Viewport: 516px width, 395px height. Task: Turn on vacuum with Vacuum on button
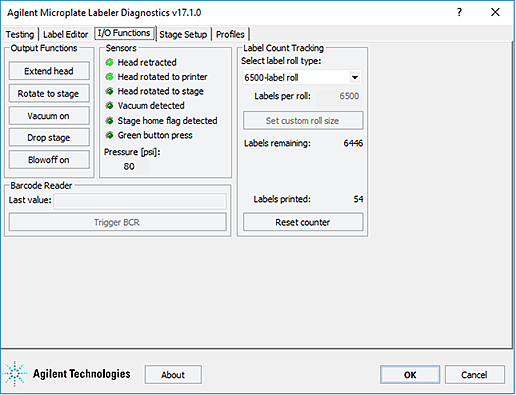(x=49, y=116)
